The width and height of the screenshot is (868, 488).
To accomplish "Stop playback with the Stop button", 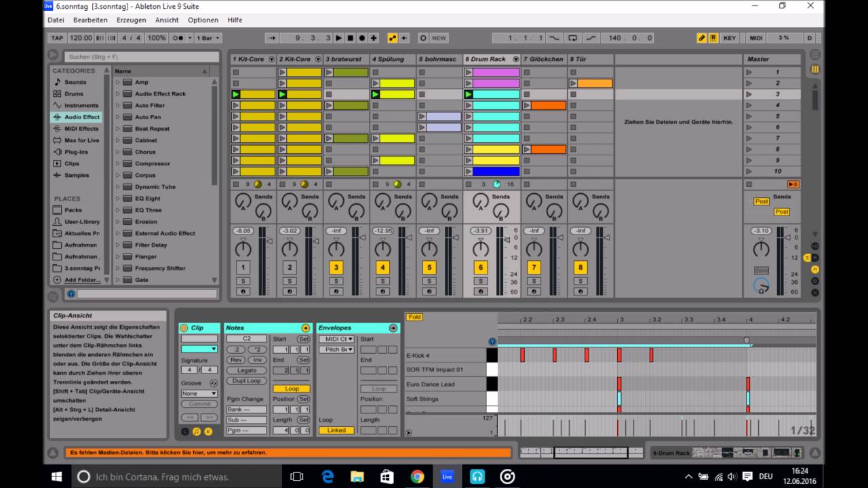I will 351,38.
